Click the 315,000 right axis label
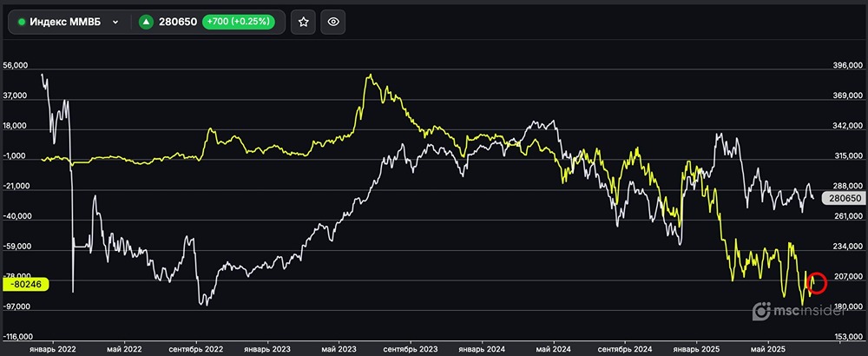 849,156
